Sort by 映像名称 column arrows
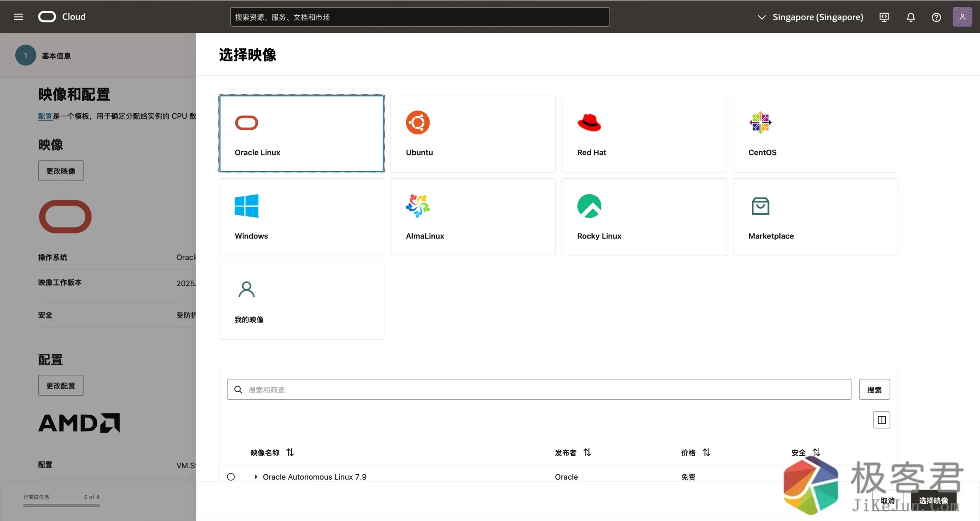980x521 pixels. tap(290, 452)
